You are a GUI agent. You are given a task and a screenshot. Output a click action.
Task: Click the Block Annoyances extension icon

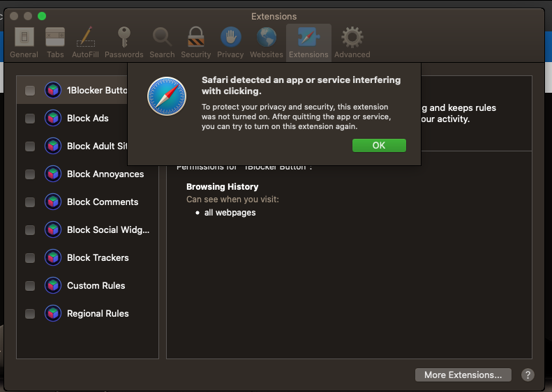(53, 174)
